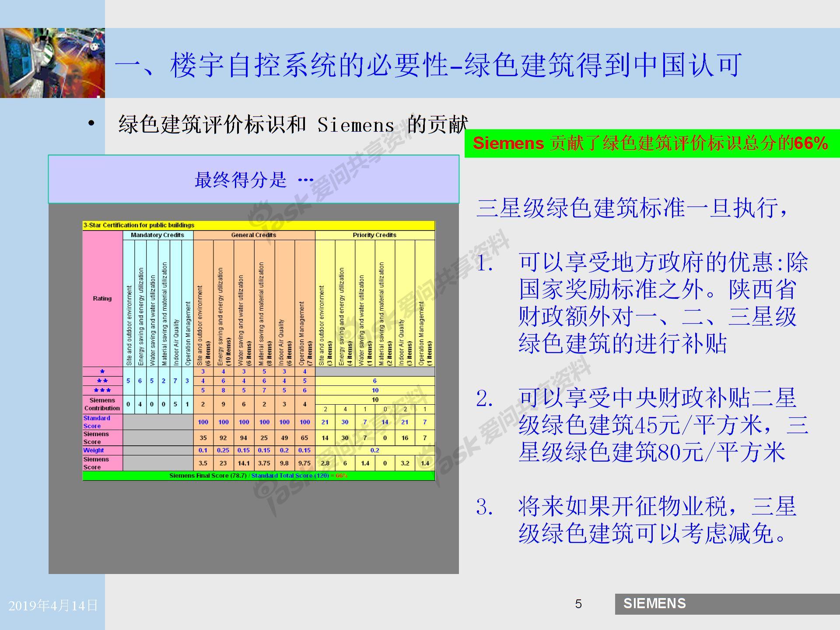
Task: Click the date 2019年4月14日 in the footer
Action: coord(53,605)
